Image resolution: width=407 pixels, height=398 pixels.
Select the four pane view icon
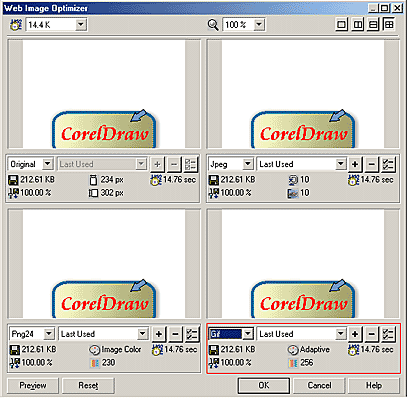[x=389, y=25]
